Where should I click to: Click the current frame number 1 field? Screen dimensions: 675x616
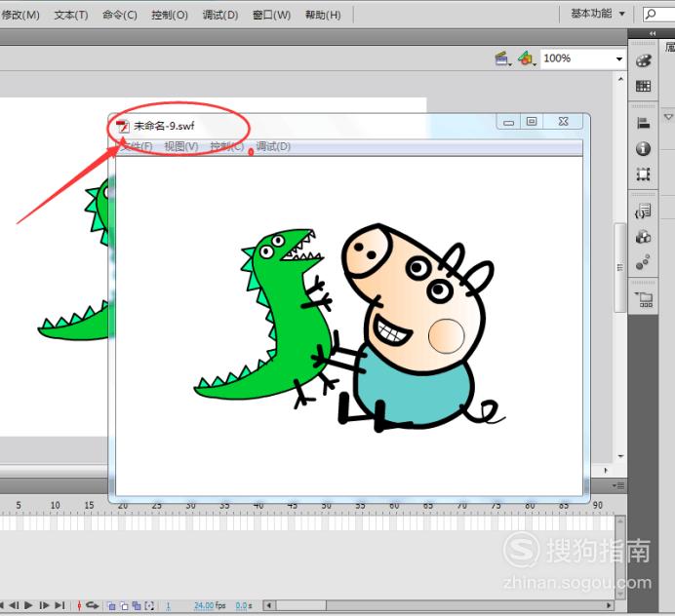point(169,605)
